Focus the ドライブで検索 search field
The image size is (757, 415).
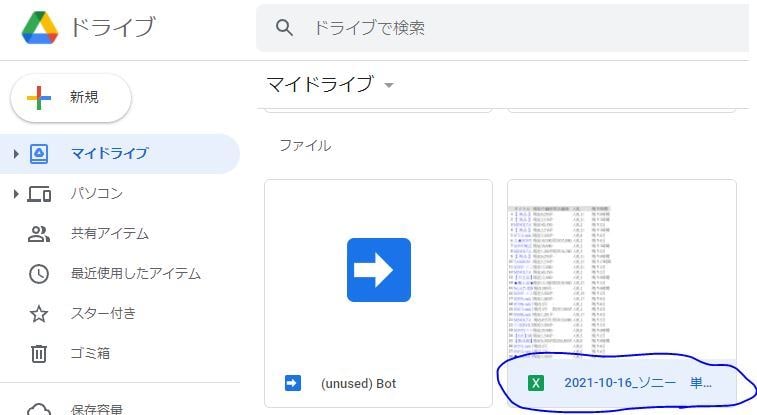point(502,28)
